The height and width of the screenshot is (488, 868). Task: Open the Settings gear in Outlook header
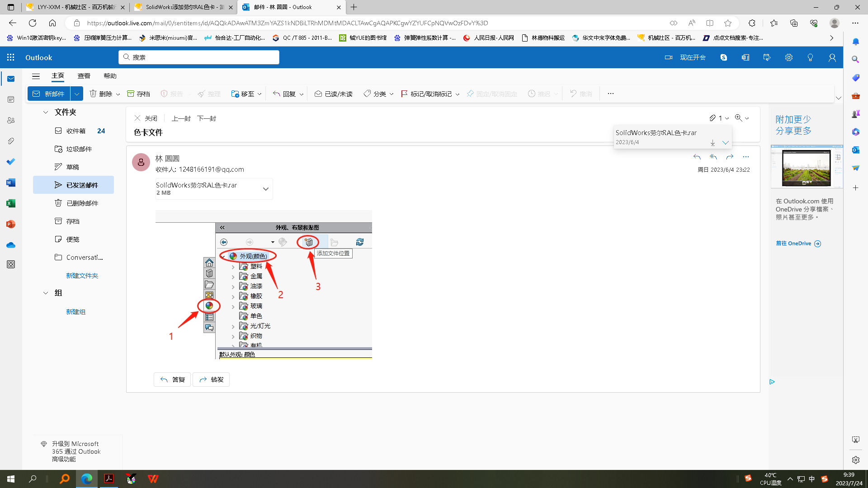point(789,57)
